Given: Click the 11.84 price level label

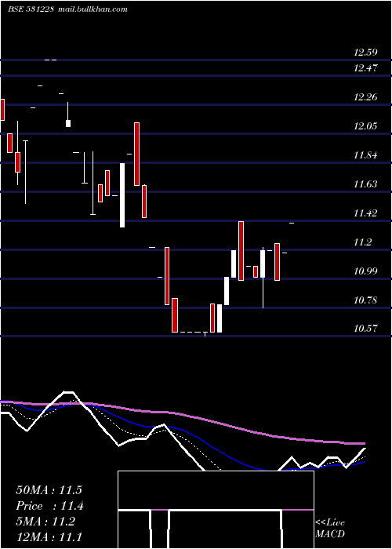Looking at the screenshot, I should pos(365,155).
